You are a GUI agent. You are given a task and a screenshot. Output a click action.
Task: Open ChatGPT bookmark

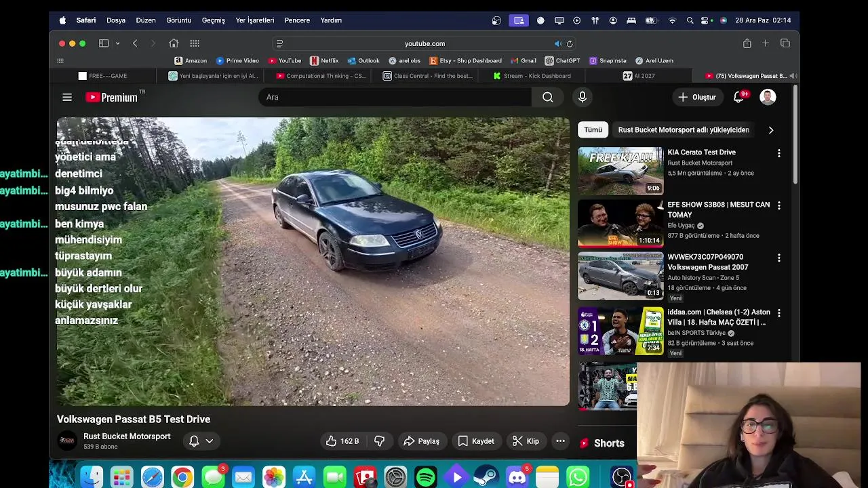pos(562,60)
